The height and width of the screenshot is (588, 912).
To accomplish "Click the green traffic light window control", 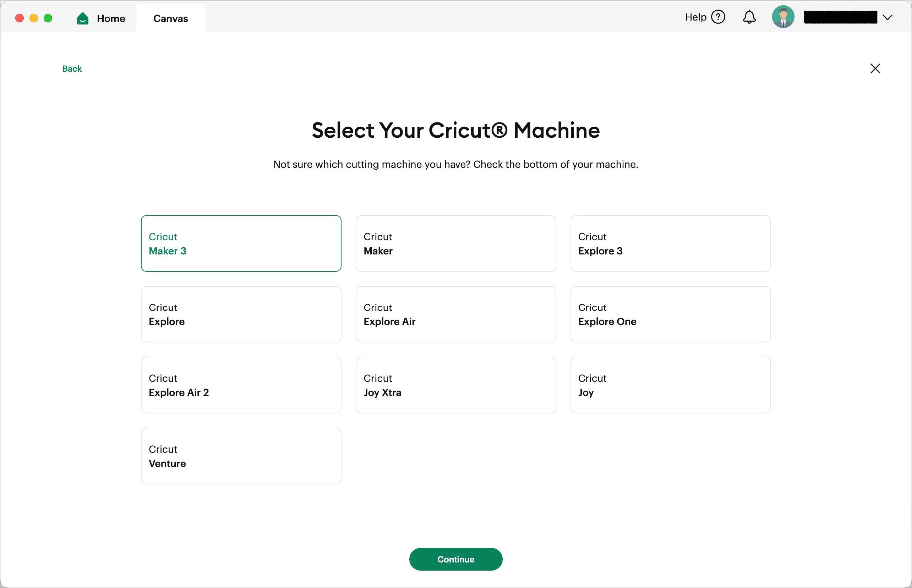I will [x=48, y=18].
